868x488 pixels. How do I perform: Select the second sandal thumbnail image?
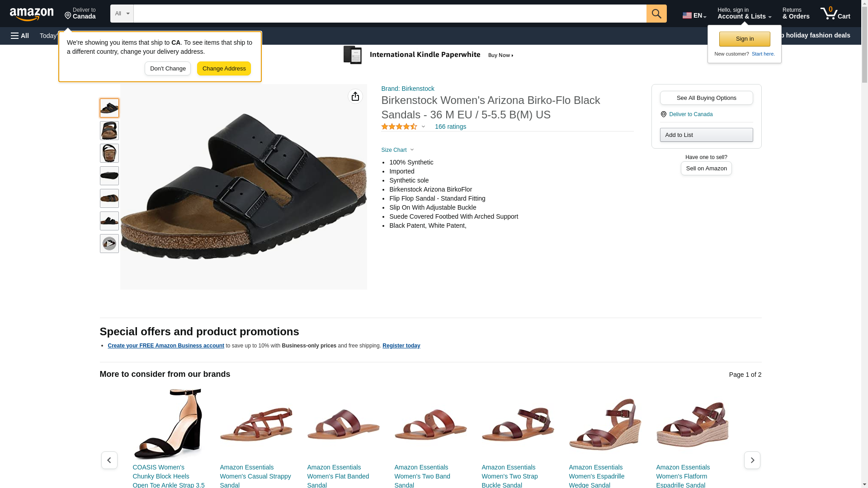tap(109, 131)
